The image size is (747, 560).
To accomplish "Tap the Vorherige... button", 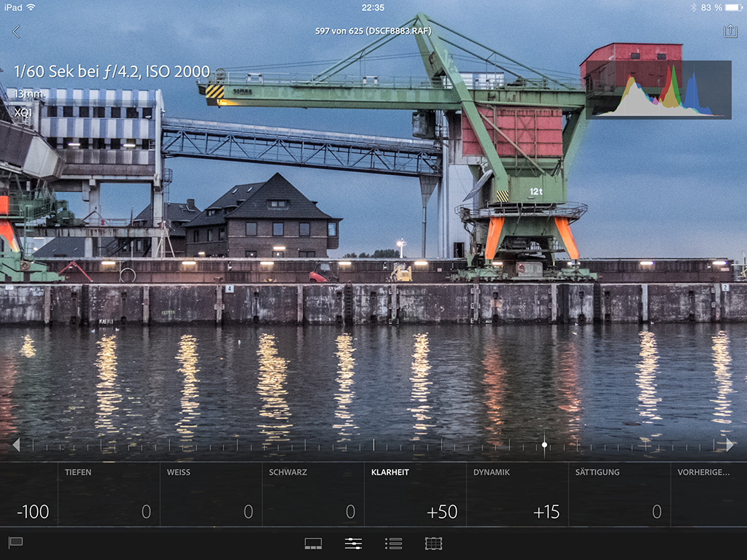I will tap(708, 494).
